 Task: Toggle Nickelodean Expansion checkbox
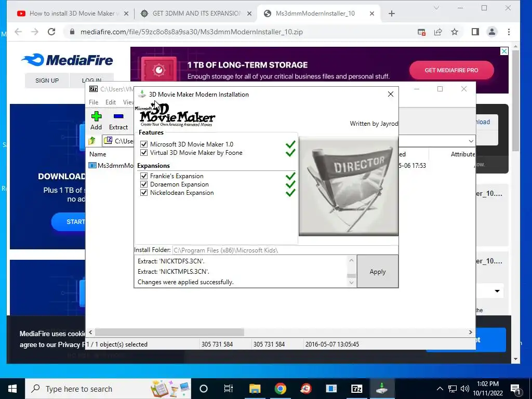(x=144, y=192)
